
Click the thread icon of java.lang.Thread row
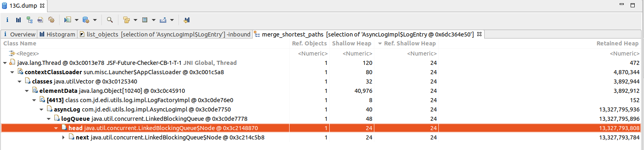pos(12,62)
